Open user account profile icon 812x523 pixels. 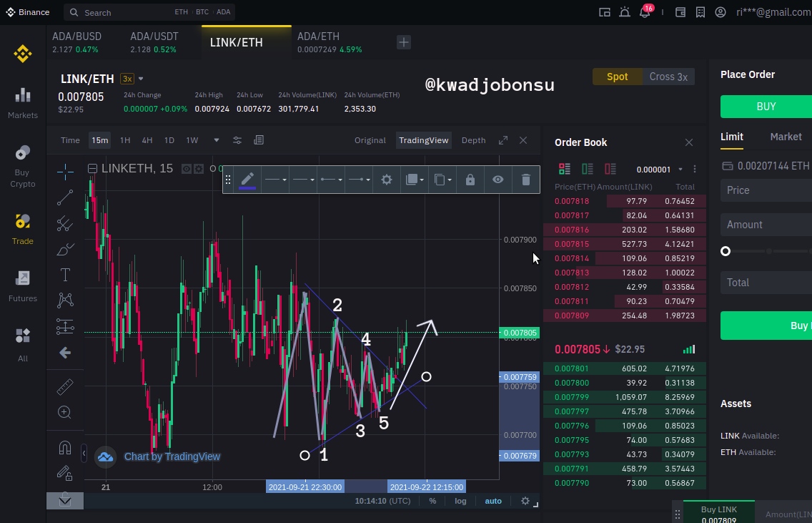tap(721, 12)
